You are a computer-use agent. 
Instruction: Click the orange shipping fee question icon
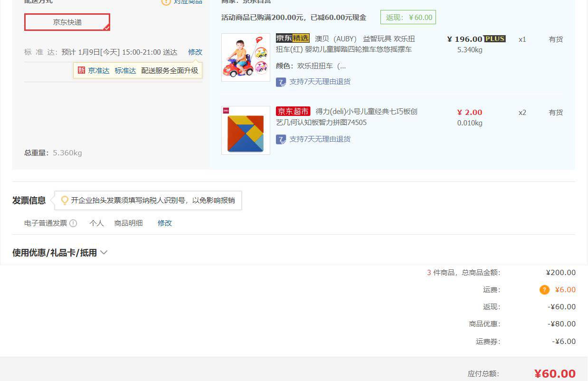coord(544,290)
